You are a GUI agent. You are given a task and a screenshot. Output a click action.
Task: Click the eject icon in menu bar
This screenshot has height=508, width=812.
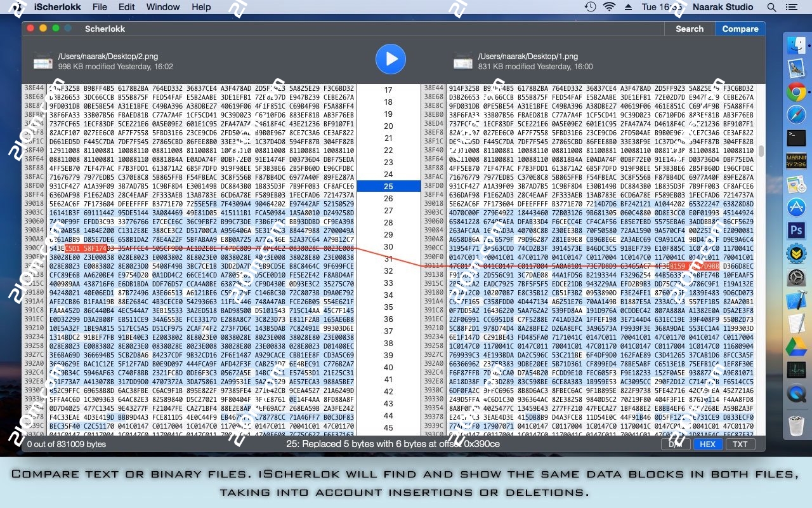pyautogui.click(x=628, y=7)
